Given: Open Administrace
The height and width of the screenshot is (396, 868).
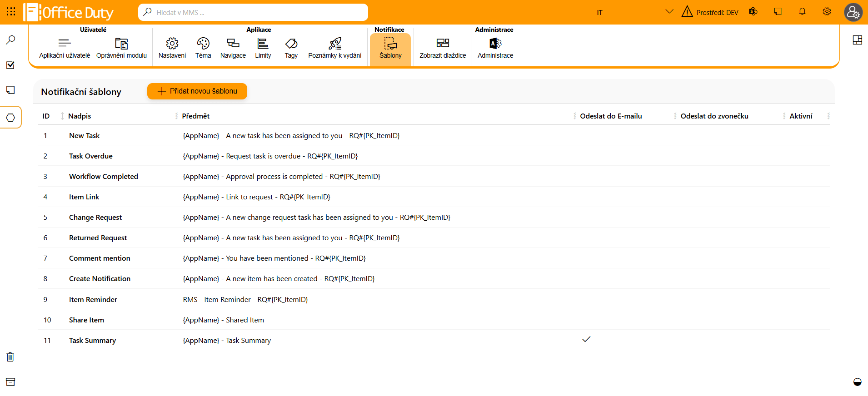Looking at the screenshot, I should pos(495,48).
